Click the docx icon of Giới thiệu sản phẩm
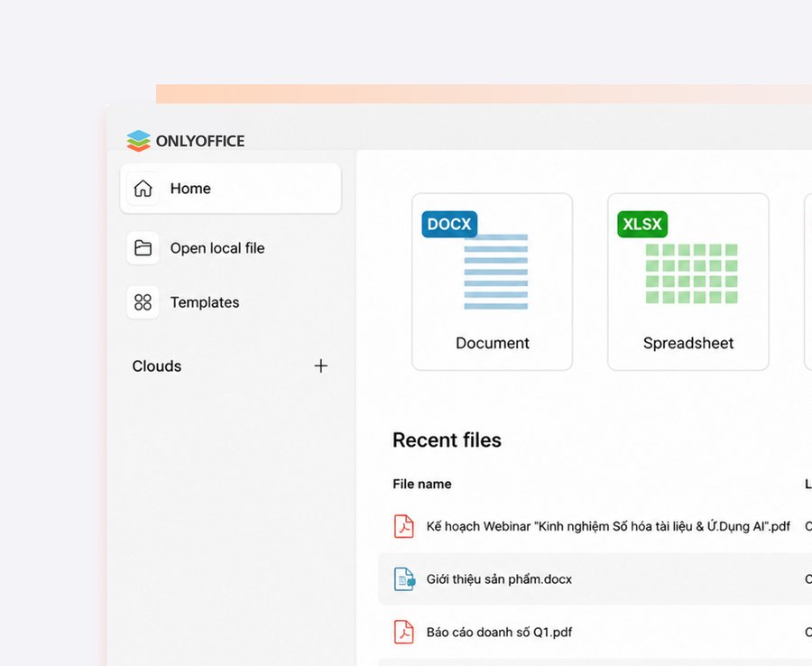812x666 pixels. 404,579
